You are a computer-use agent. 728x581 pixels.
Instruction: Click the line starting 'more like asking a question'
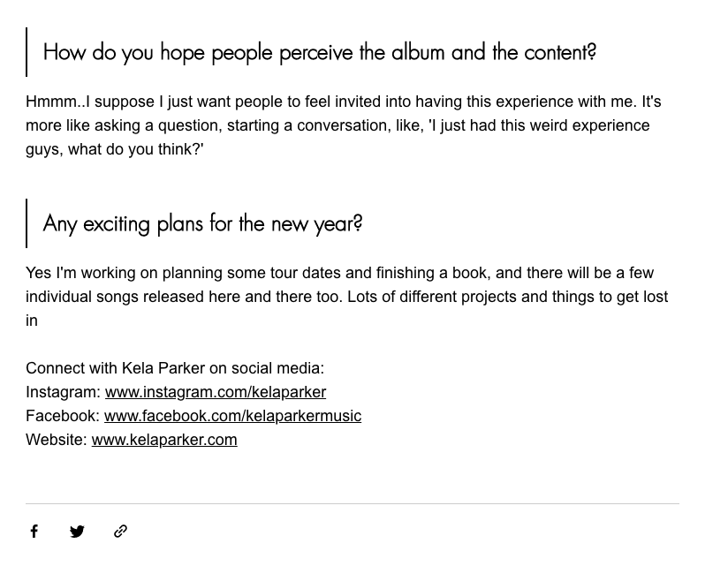click(337, 125)
